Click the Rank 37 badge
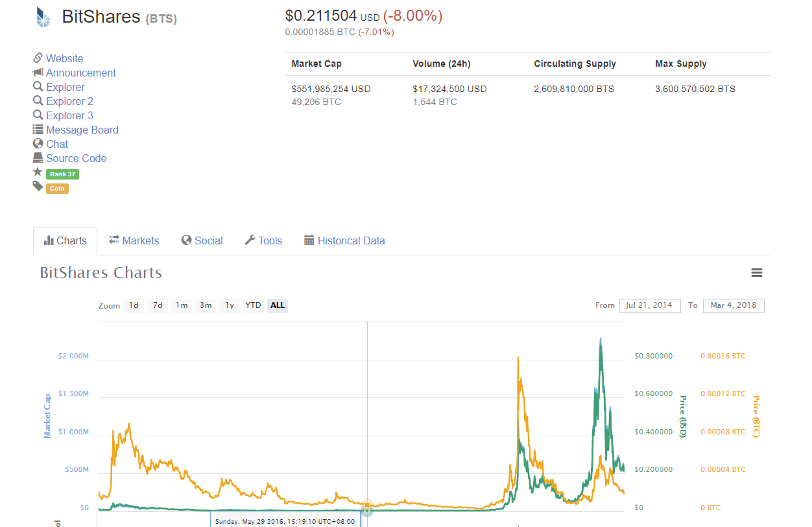This screenshot has width=812, height=527. click(x=62, y=174)
